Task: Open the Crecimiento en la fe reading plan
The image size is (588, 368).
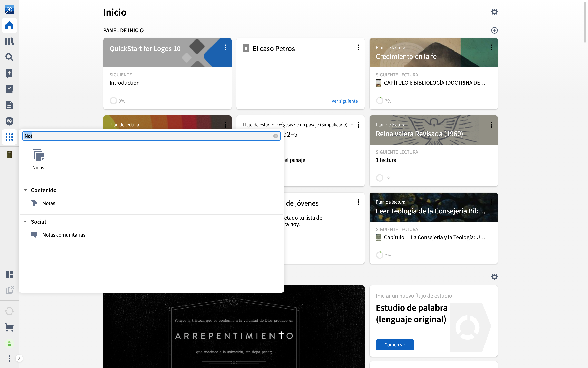Action: (406, 56)
